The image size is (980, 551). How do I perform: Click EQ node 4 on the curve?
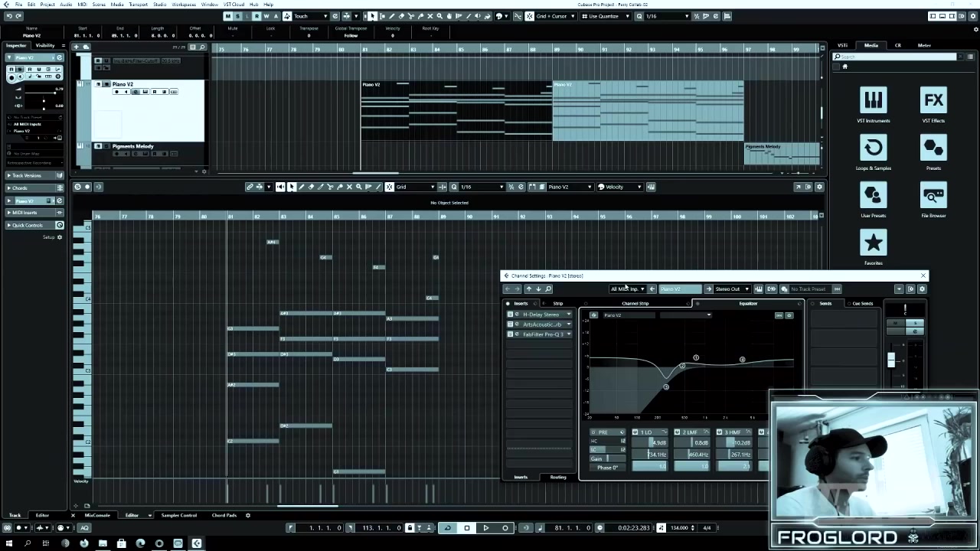742,360
